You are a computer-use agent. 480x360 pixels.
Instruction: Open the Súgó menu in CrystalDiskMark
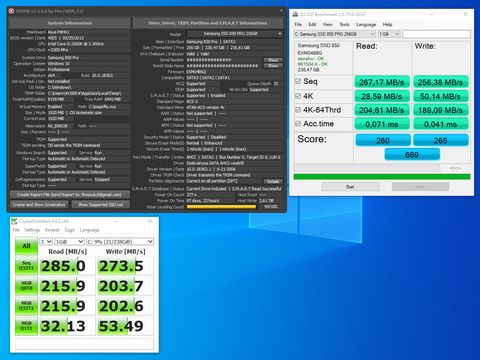point(69,230)
